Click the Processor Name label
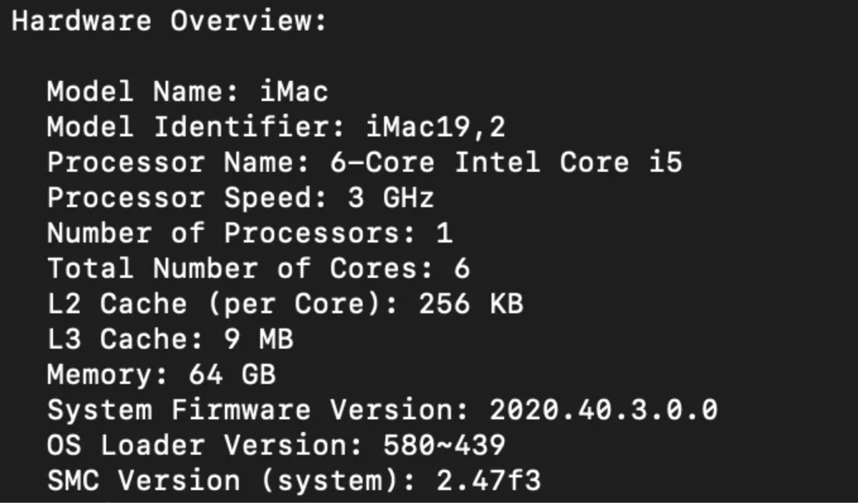 coord(178,163)
